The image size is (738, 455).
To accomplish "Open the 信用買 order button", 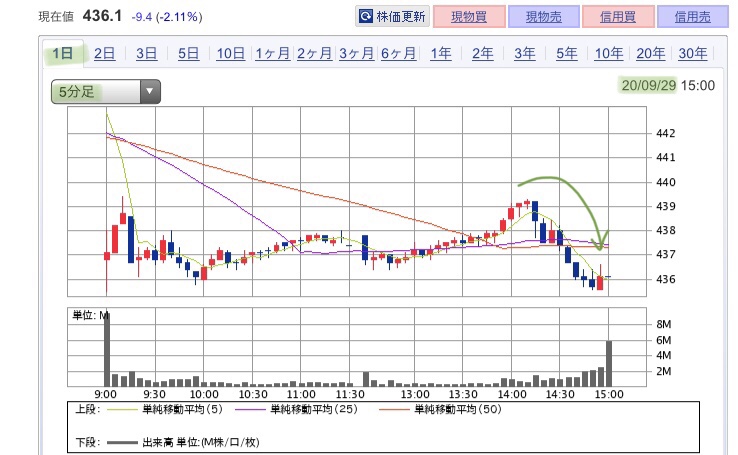I will 618,17.
